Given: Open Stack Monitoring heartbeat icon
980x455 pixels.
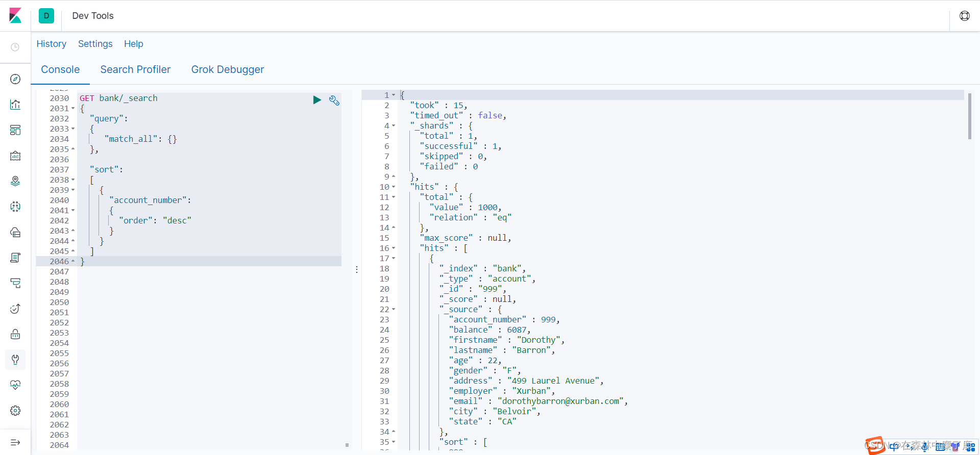Looking at the screenshot, I should 15,385.
